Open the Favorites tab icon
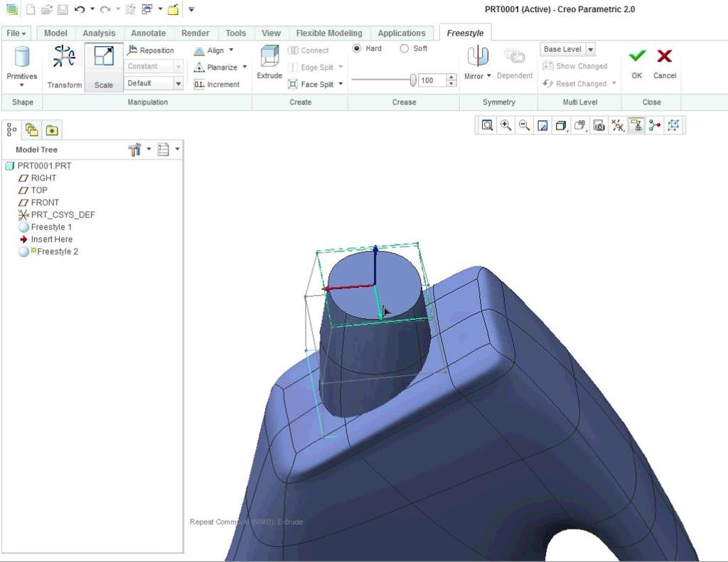The image size is (728, 562). coord(51,131)
